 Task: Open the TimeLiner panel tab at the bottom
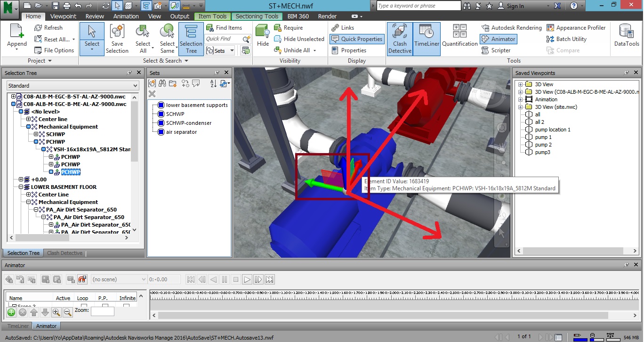pos(17,326)
